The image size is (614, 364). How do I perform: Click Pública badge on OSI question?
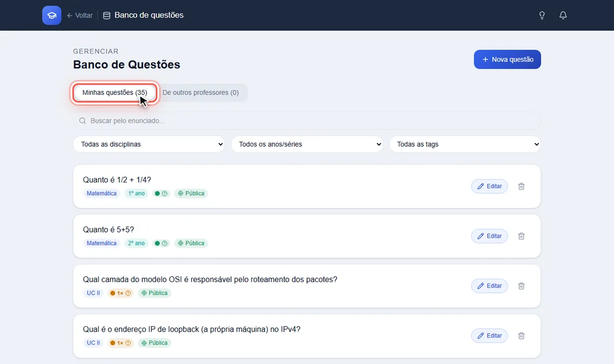point(154,293)
